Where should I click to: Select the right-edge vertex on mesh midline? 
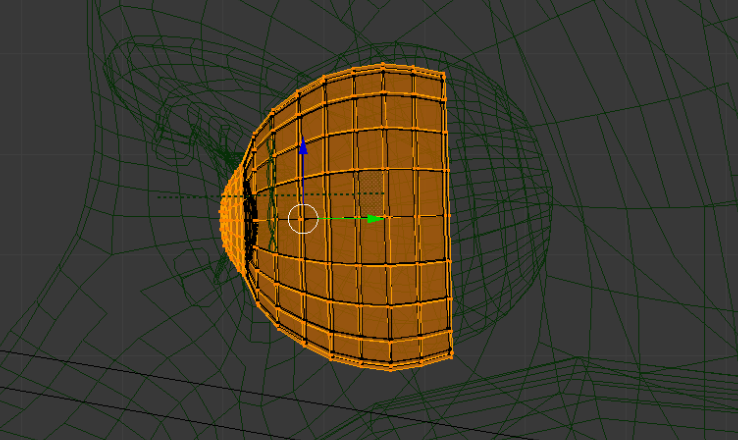[449, 216]
